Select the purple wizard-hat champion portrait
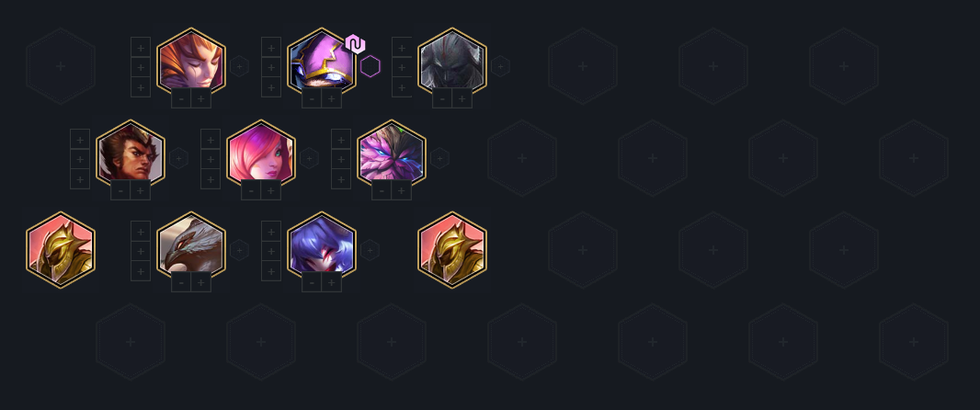 click(x=321, y=63)
